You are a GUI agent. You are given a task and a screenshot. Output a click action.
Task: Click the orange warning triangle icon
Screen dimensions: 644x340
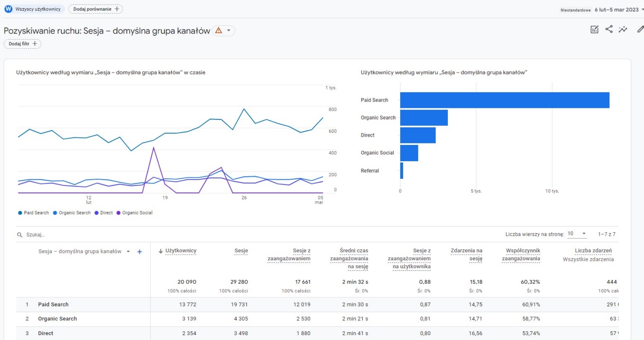click(219, 31)
